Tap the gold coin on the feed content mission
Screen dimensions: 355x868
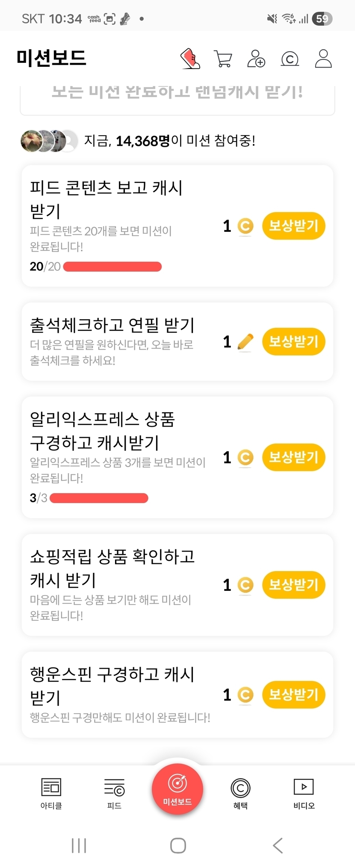coord(246,226)
